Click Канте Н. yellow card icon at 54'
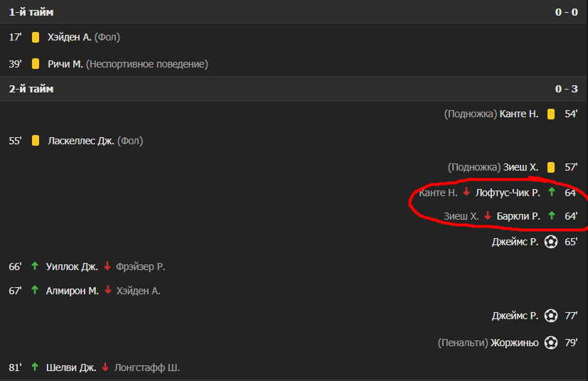 (550, 114)
